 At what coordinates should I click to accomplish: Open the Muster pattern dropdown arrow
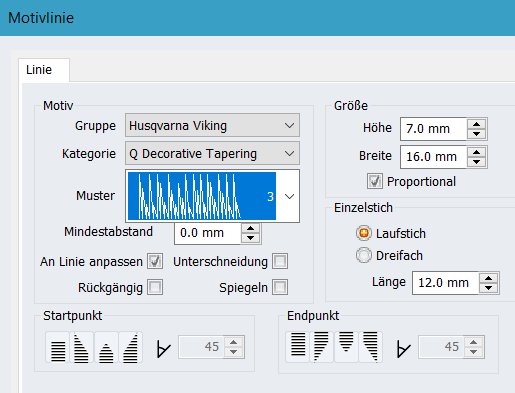click(x=289, y=196)
